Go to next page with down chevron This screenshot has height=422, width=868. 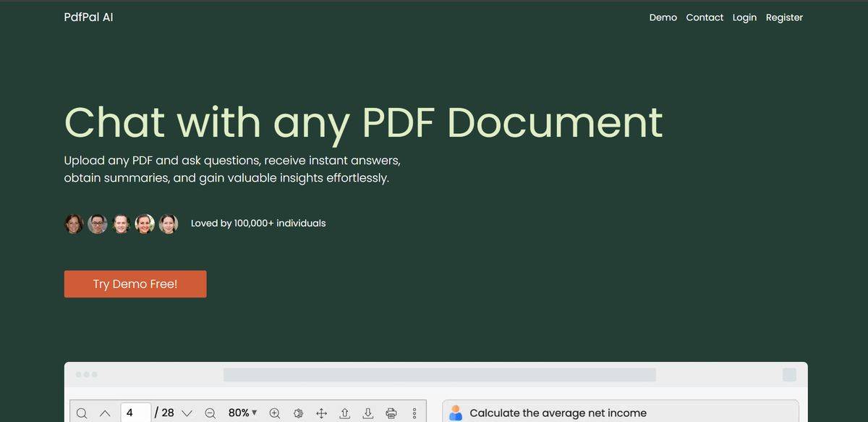point(187,413)
